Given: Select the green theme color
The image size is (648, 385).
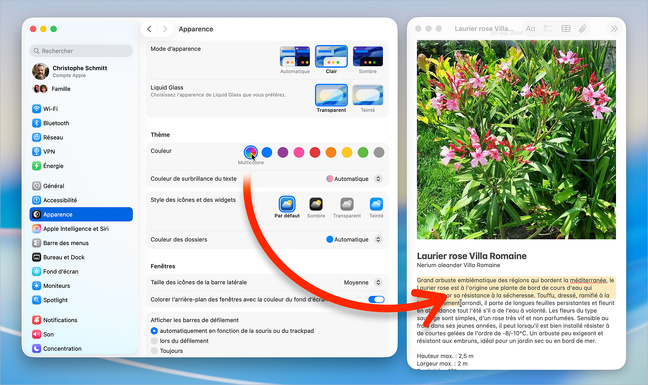Looking at the screenshot, I should pyautogui.click(x=363, y=152).
